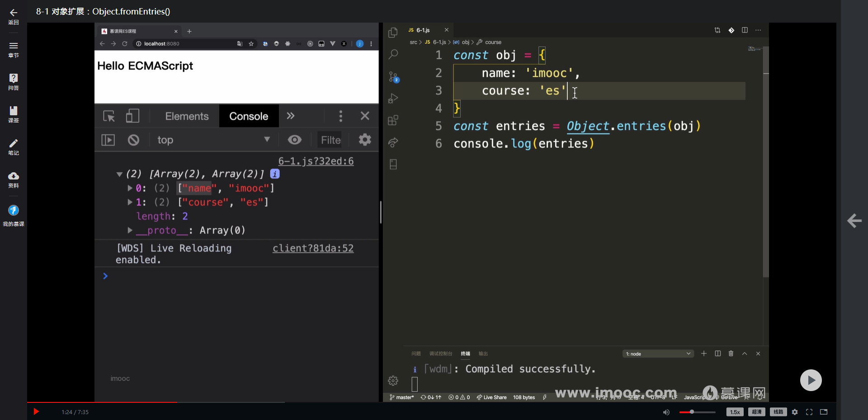The width and height of the screenshot is (868, 420).
Task: Open the 章节 chapter list
Action: click(x=14, y=50)
